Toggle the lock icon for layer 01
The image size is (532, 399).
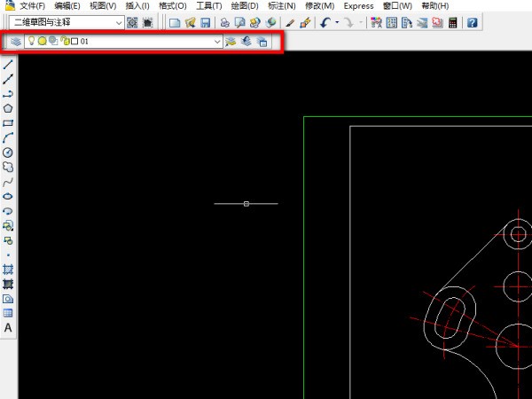[x=65, y=41]
